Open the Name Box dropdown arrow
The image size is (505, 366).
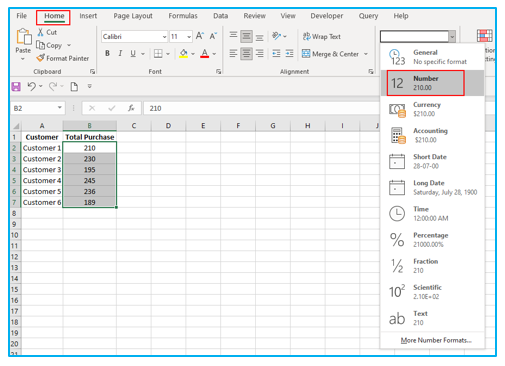point(59,108)
